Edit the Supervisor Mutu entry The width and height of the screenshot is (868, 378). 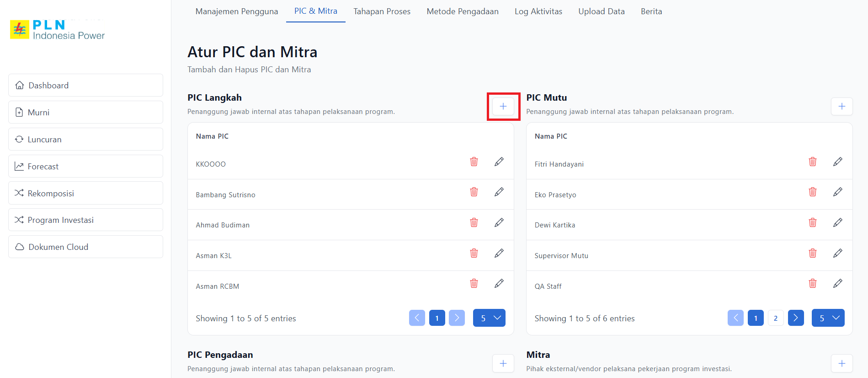(837, 253)
